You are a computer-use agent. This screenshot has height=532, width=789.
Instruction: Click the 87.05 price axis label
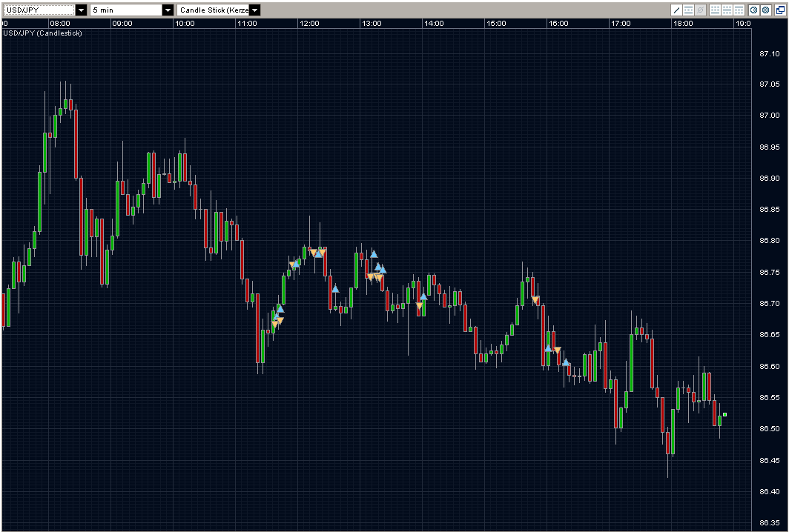pos(770,84)
